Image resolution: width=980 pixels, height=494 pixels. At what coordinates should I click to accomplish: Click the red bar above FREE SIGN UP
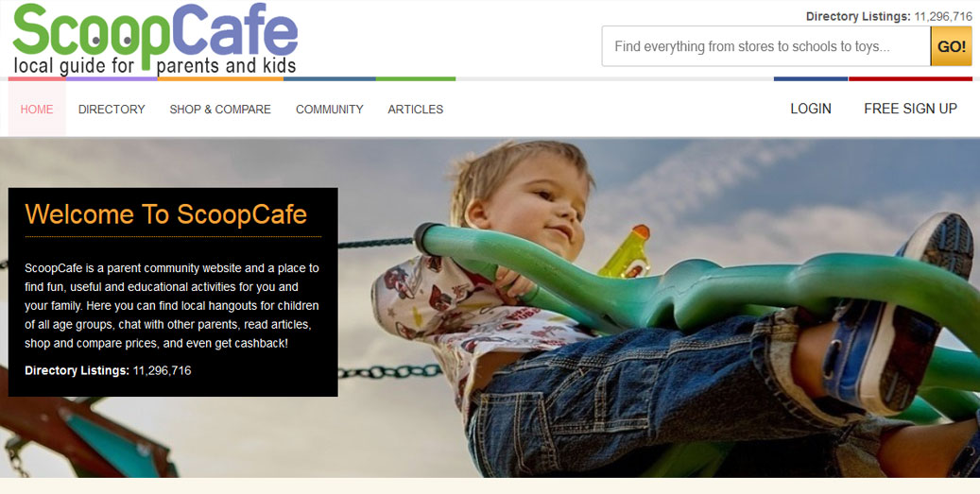(910, 78)
